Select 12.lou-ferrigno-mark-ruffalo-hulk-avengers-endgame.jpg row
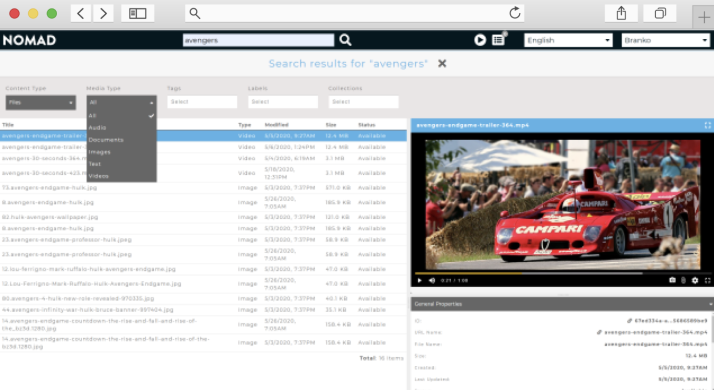The height and width of the screenshot is (390, 714). pyautogui.click(x=203, y=269)
